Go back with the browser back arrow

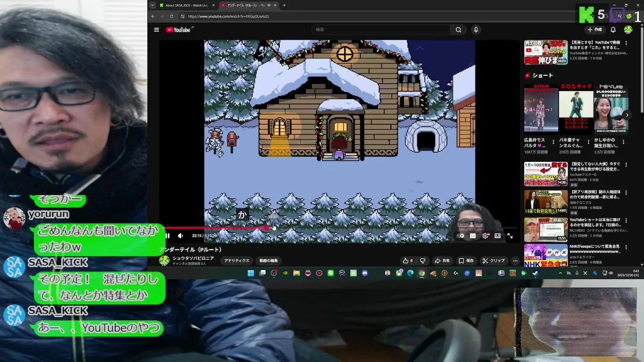tap(153, 16)
